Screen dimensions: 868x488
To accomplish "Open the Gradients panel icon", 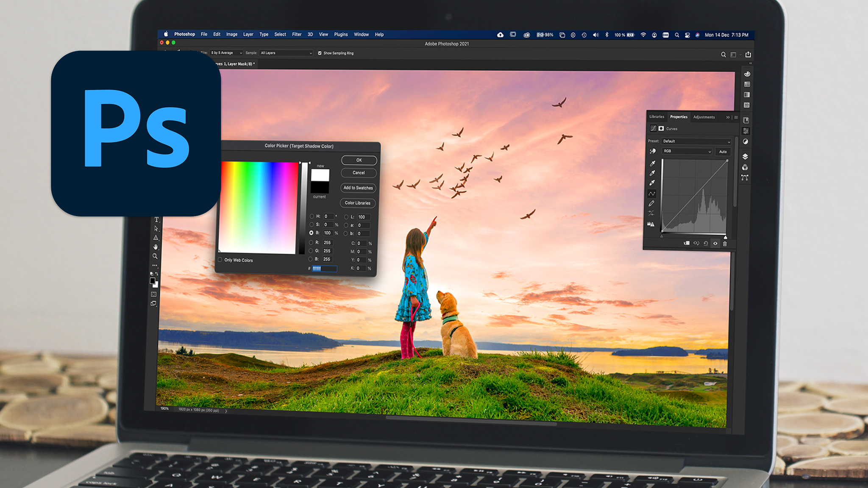I will 747,94.
